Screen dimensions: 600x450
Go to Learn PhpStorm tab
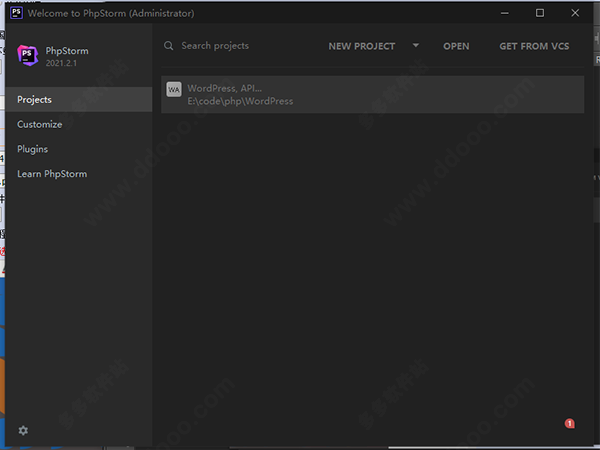79,174
